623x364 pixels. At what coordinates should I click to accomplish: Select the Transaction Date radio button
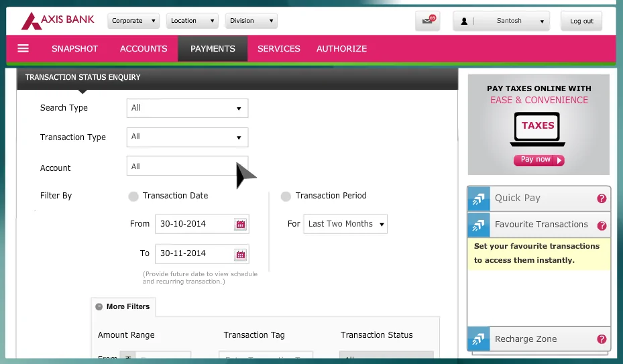(x=133, y=196)
